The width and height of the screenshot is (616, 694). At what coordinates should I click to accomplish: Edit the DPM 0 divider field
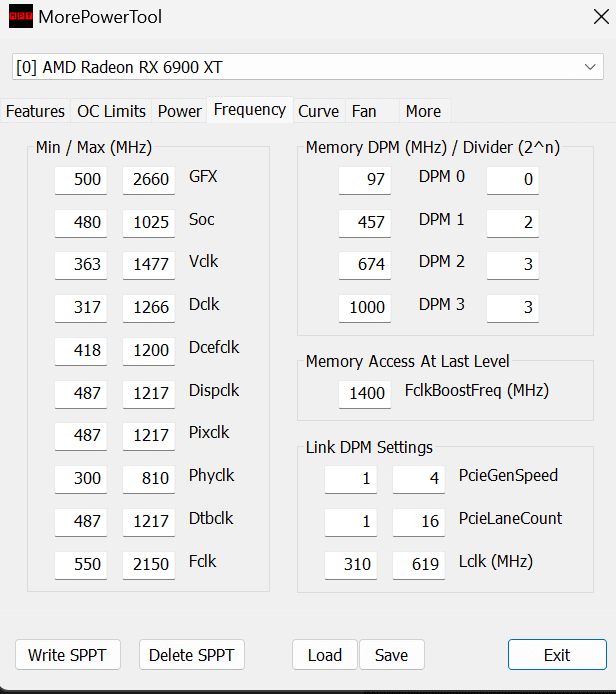[x=513, y=180]
